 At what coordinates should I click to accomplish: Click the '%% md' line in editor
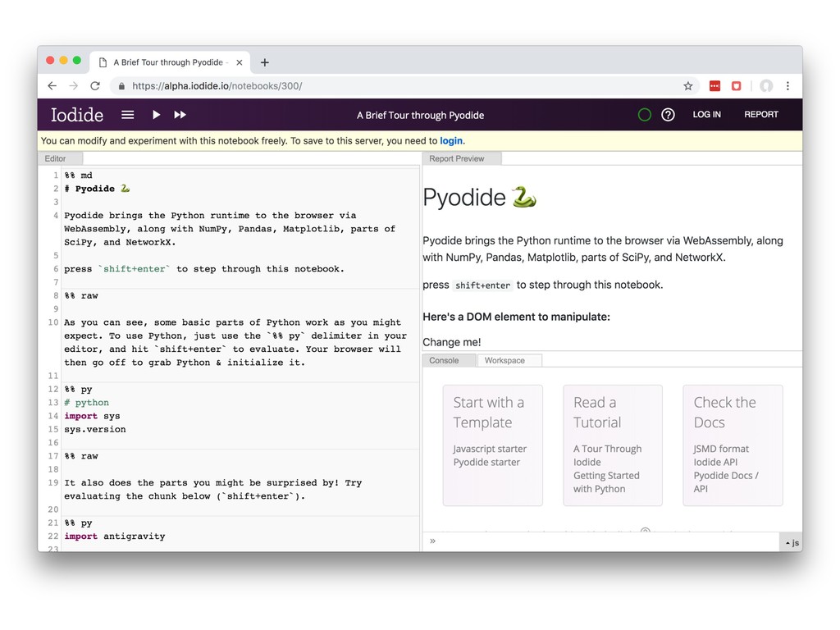78,176
